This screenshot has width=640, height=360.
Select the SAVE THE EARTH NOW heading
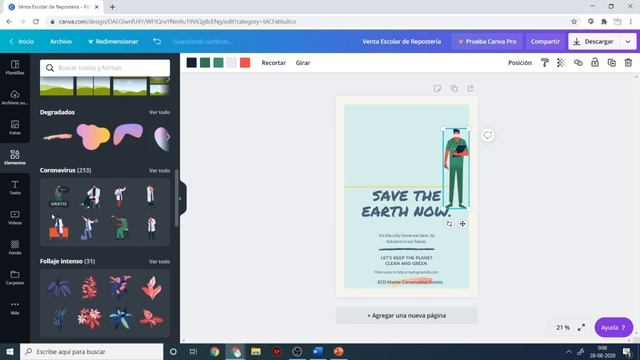407,204
